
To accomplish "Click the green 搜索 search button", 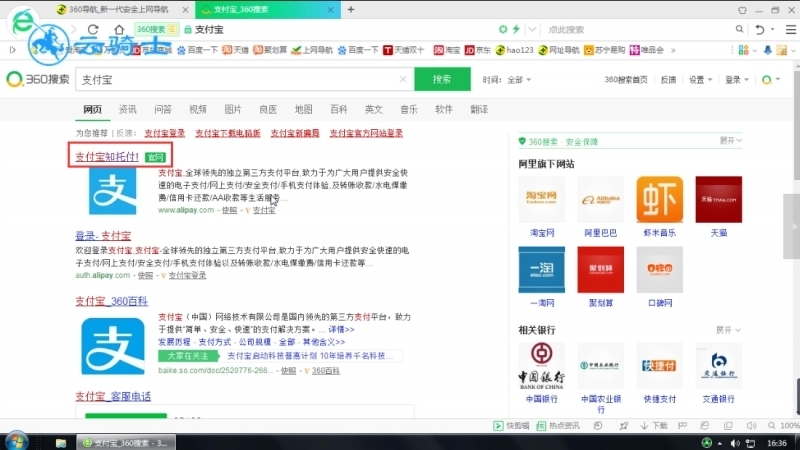I will click(442, 79).
